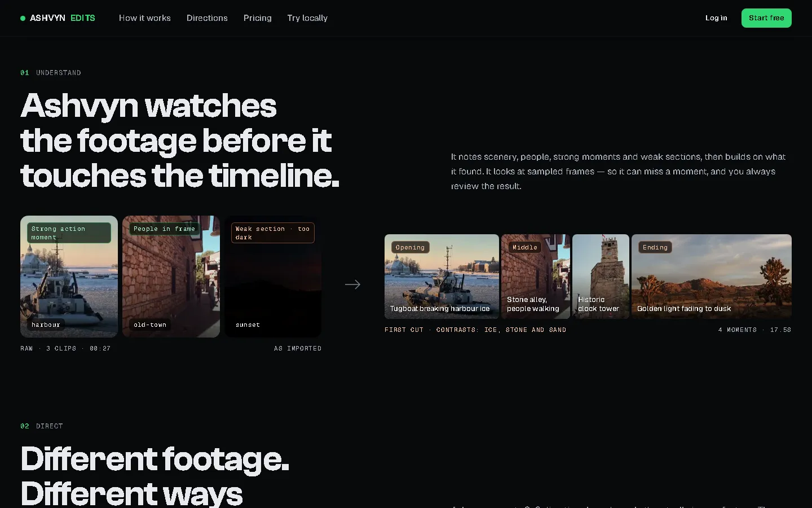Go to the Directions nav link
This screenshot has width=812, height=508.
[x=207, y=18]
